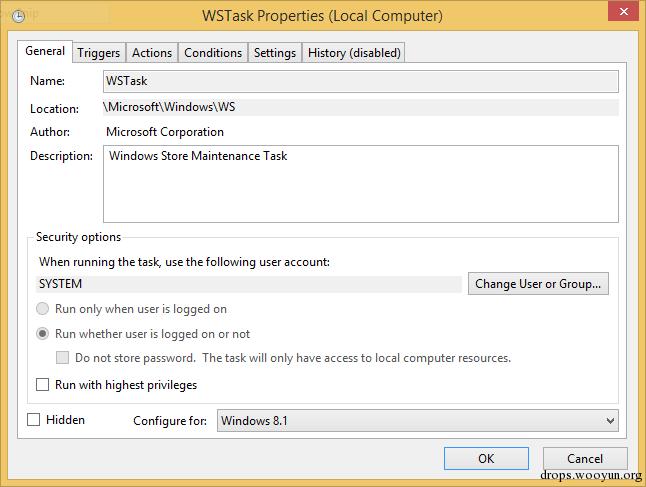The image size is (646, 487).
Task: Select Run only when user is logged on
Action: pyautogui.click(x=43, y=309)
